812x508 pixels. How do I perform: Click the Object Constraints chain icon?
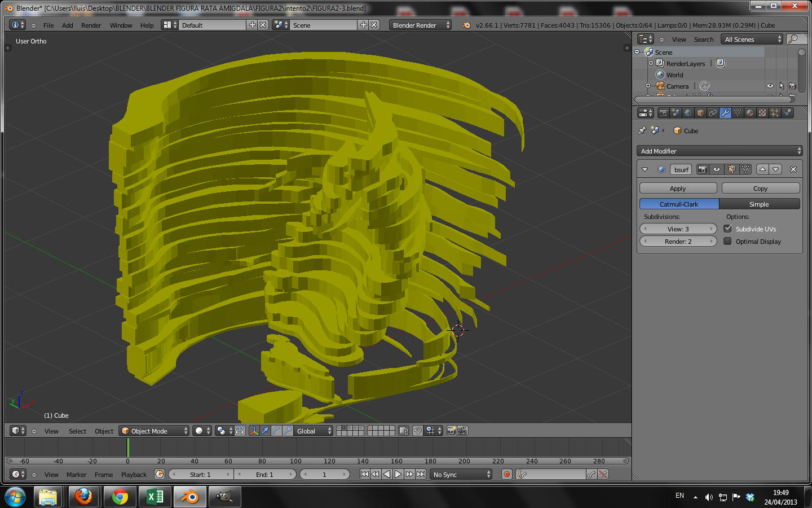point(713,113)
